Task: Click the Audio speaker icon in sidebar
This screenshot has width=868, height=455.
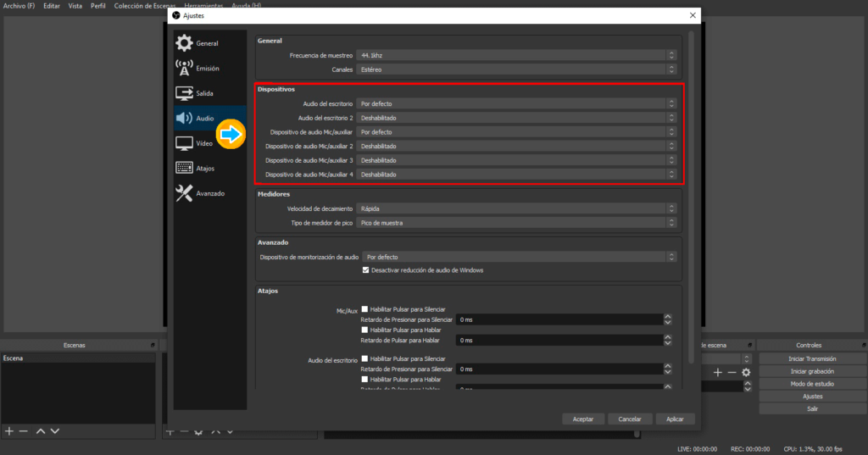Action: [184, 119]
